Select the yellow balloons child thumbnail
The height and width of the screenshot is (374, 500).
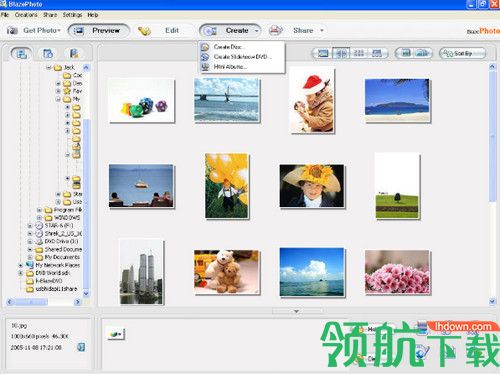pos(227,186)
